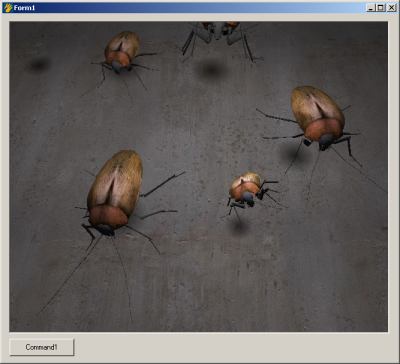Click the blank blue title bar area
The height and width of the screenshot is (364, 400).
200,8
